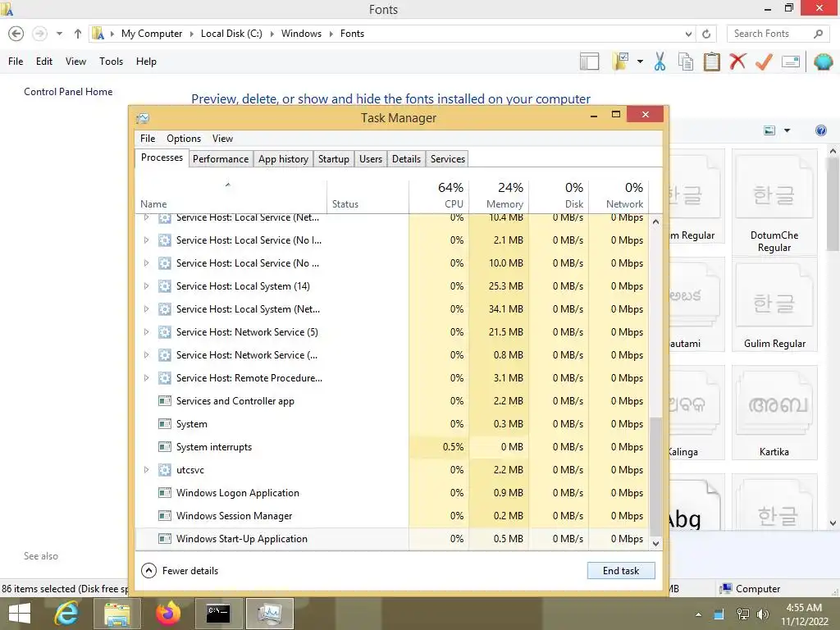Switch to the Details tab
This screenshot has width=840, height=630.
point(406,159)
